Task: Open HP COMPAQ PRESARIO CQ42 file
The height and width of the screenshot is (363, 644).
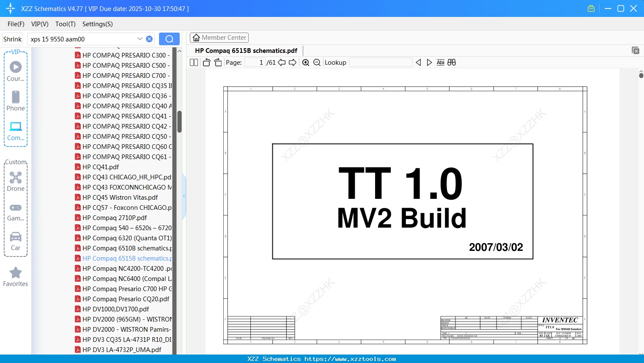Action: 123,126
